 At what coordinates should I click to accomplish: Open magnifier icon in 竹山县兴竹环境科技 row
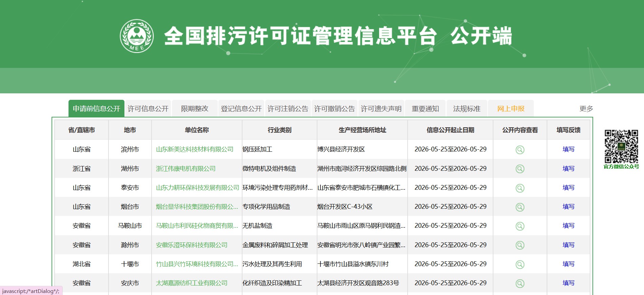click(x=520, y=264)
